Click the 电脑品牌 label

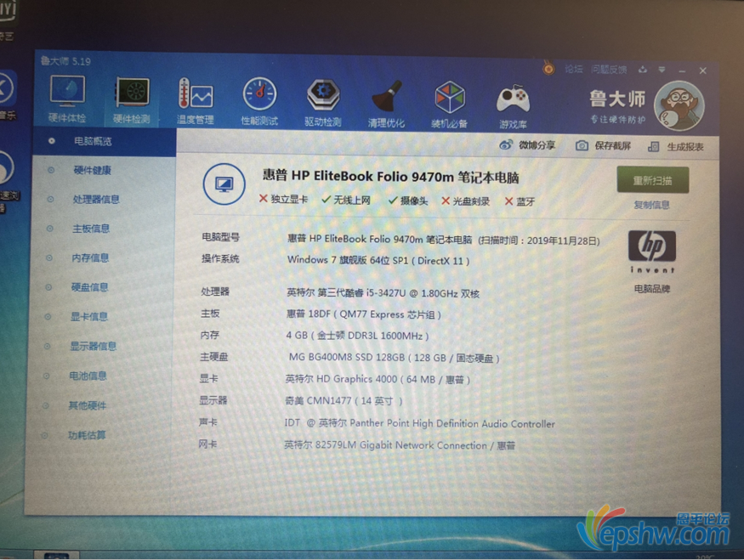pyautogui.click(x=652, y=289)
